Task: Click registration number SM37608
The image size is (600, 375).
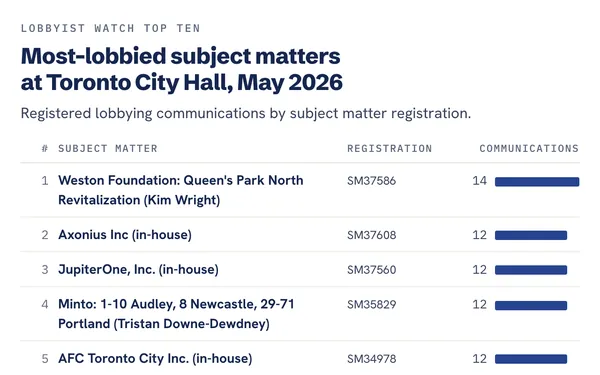Action: point(372,235)
